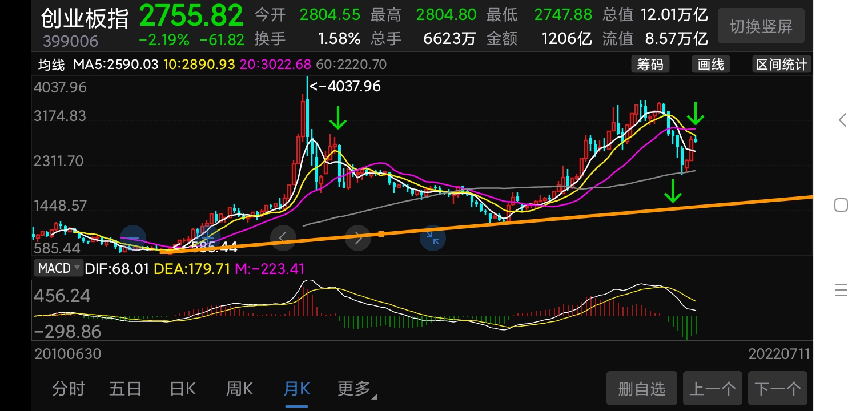Viewport: 868px width, 411px height.
Task: Toggle the 筹码 chip distribution view
Action: 650,65
